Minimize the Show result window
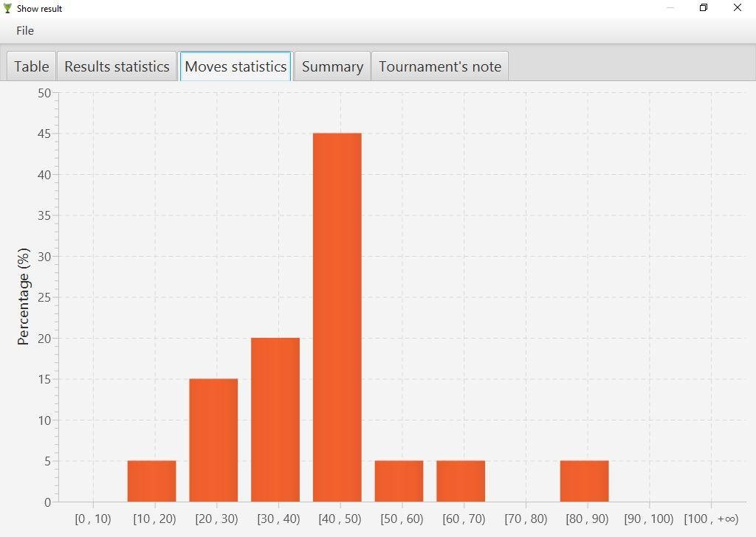 tap(670, 8)
